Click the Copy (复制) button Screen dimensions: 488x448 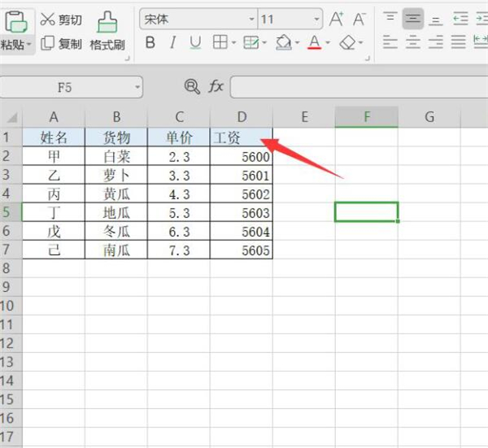coord(61,43)
